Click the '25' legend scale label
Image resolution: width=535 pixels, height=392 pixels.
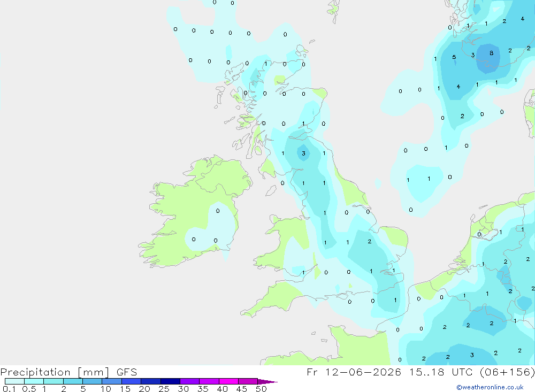tap(164, 389)
